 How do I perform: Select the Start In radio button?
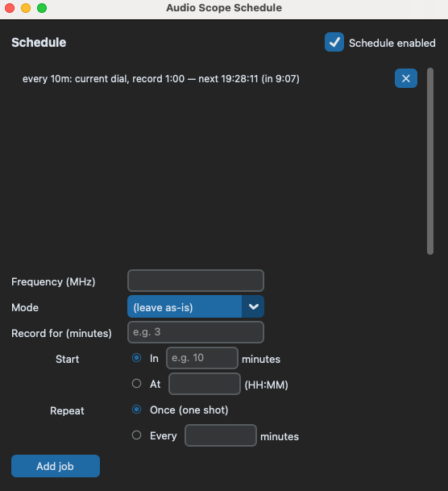pyautogui.click(x=136, y=358)
